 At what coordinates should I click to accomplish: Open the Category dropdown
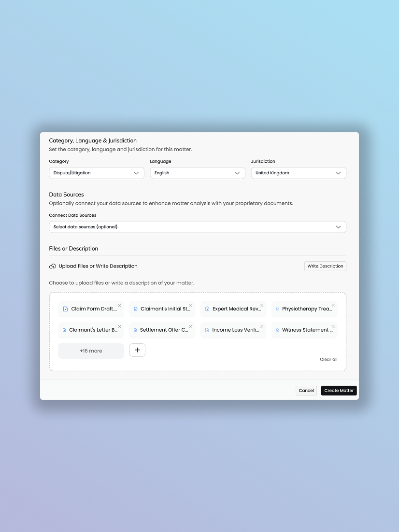coord(97,173)
